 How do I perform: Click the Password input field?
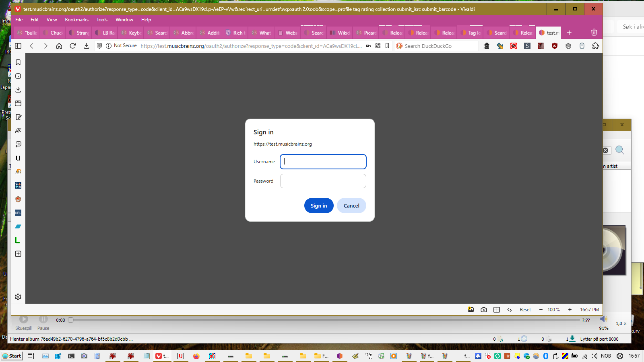tap(323, 181)
